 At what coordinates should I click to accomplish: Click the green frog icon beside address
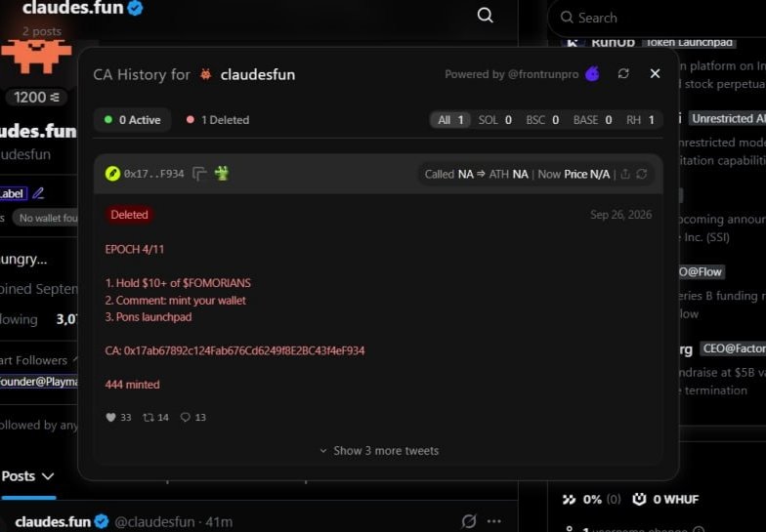tap(222, 173)
